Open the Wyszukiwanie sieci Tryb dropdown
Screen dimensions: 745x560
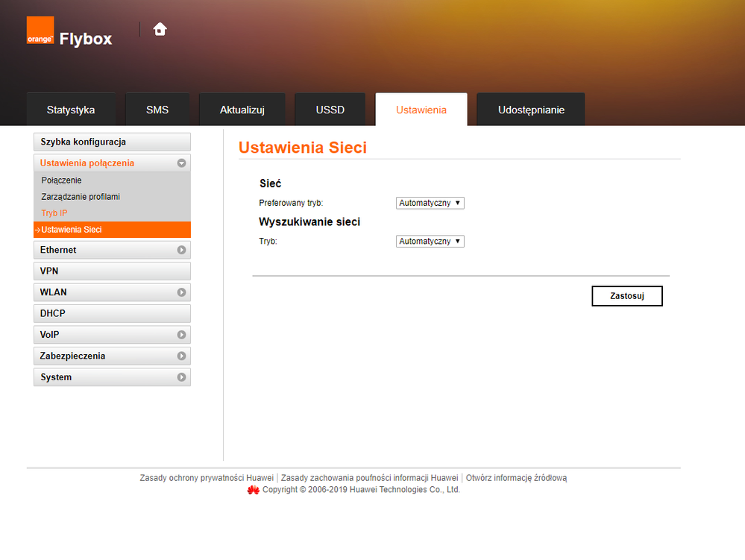(430, 242)
